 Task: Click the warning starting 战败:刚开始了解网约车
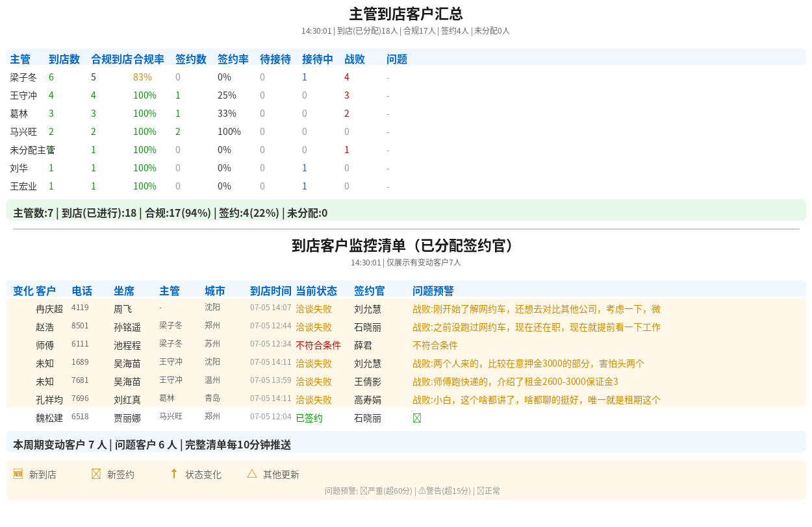pyautogui.click(x=537, y=309)
